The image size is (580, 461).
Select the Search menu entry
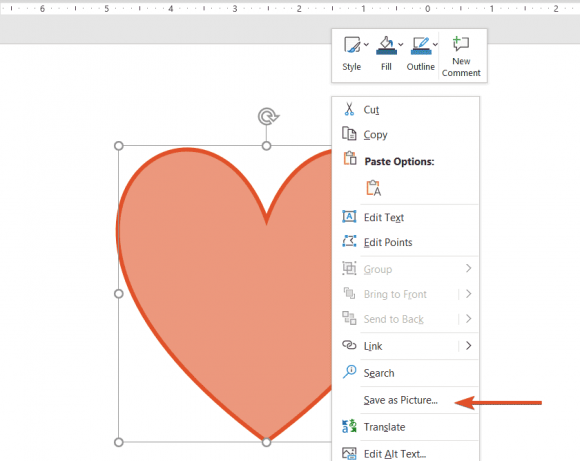[x=405, y=373]
